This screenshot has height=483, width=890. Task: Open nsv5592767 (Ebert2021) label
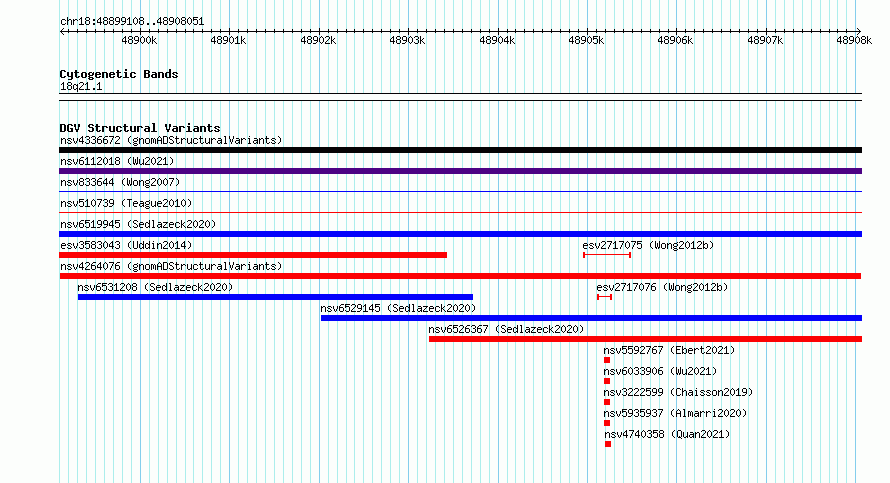[669, 350]
